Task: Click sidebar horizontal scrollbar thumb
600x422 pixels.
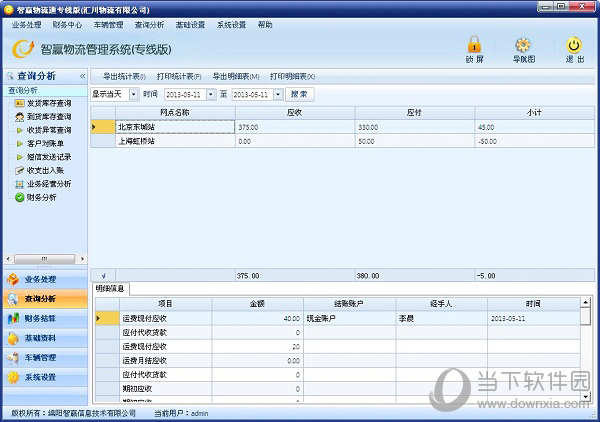Action: [x=44, y=259]
